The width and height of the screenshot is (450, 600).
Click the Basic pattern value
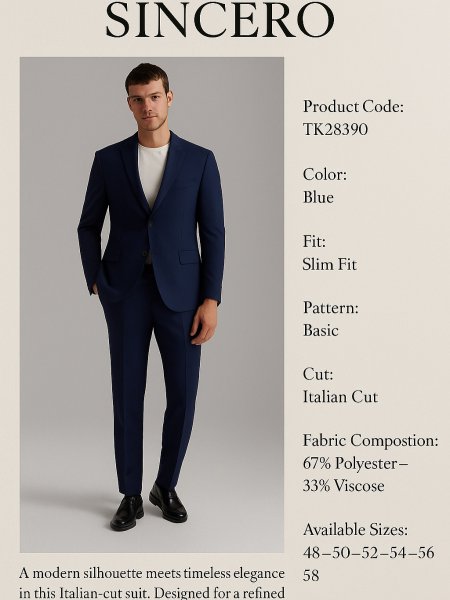(321, 331)
